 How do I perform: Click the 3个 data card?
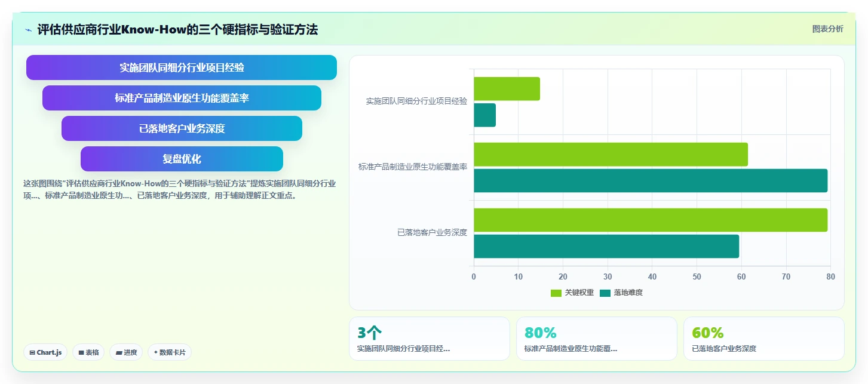[x=430, y=339]
